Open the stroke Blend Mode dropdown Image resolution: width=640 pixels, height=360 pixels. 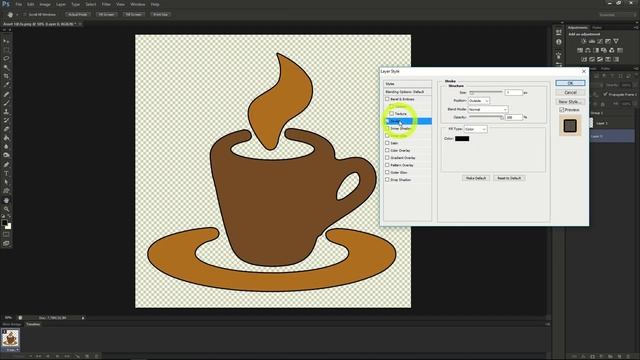click(488, 109)
